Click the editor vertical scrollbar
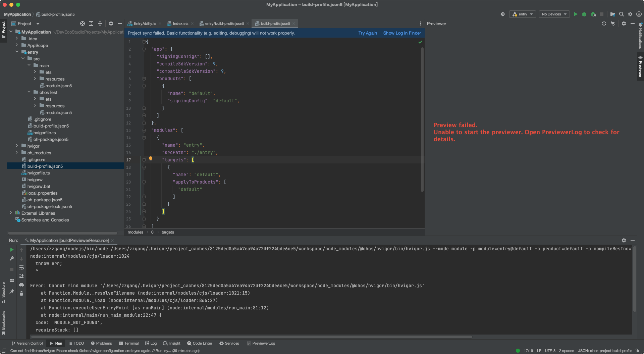 tap(422, 119)
